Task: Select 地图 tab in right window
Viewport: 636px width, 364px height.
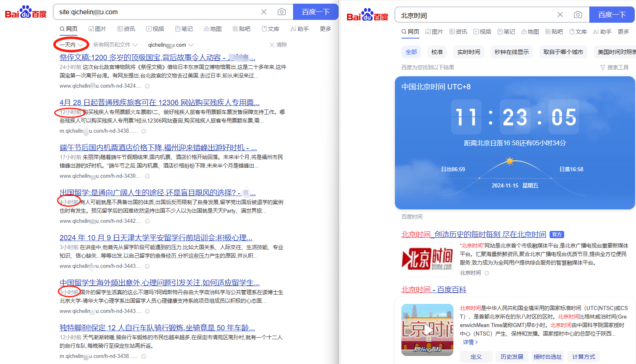Action: click(530, 32)
